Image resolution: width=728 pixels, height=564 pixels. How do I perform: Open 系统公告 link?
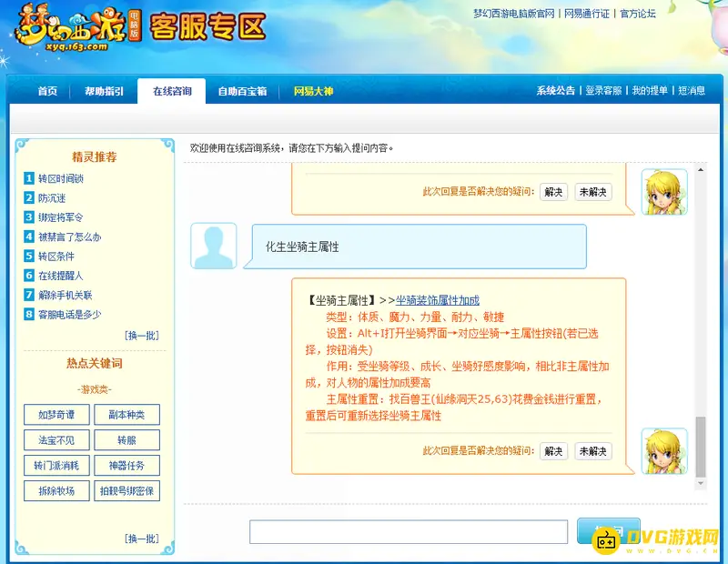click(555, 91)
